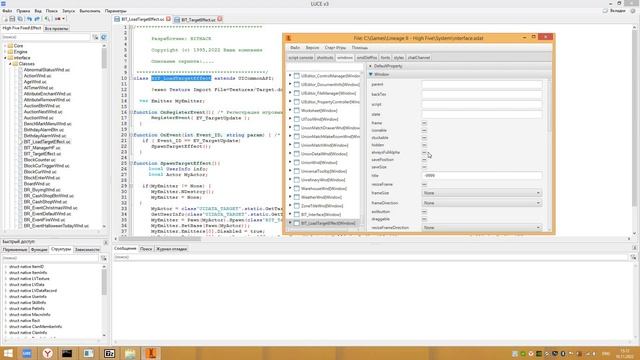Switch to the shortcuts tab
Viewport: 640px width, 360px height.
pos(325,58)
